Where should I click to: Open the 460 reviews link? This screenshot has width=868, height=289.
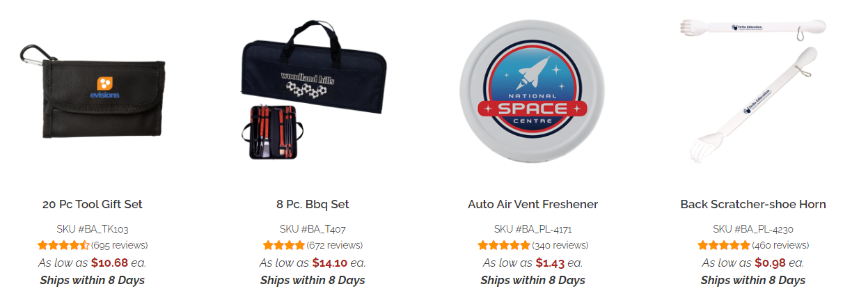[780, 245]
